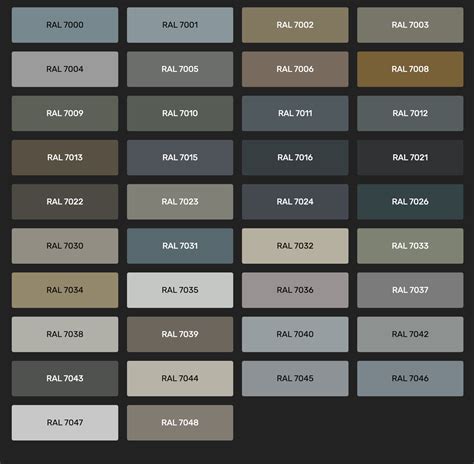The width and height of the screenshot is (474, 464).
Task: Click the RAL 7013 brown-grey swatch
Action: click(x=65, y=158)
